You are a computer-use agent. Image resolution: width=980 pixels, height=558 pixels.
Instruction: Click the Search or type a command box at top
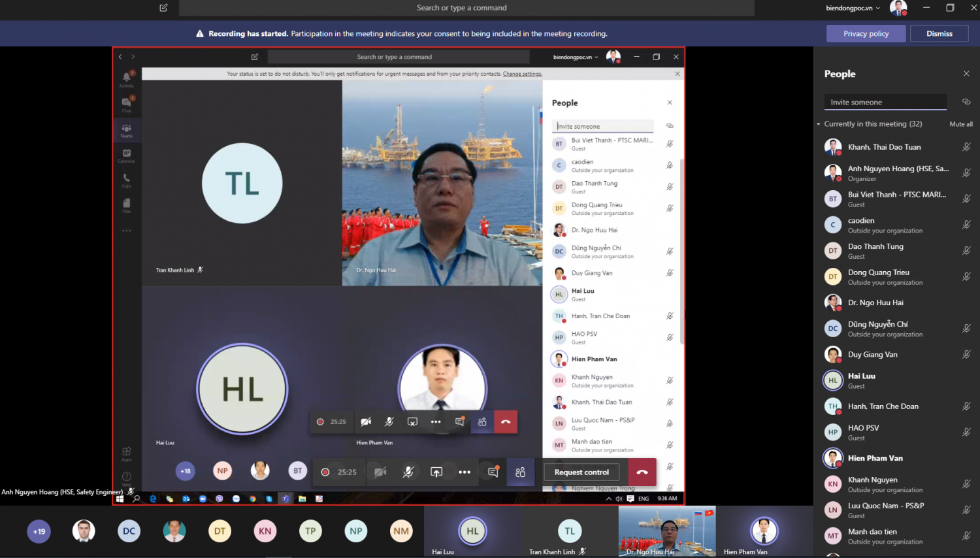coord(466,8)
